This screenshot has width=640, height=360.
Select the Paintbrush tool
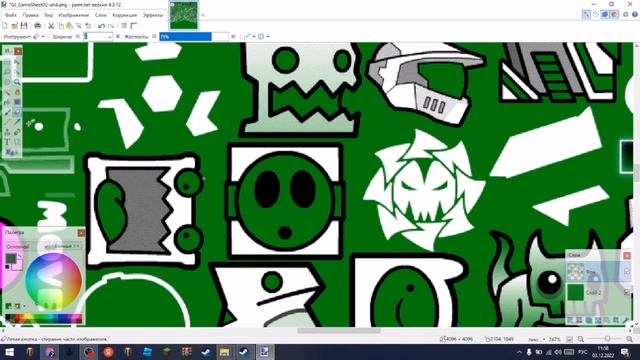[x=7, y=112]
